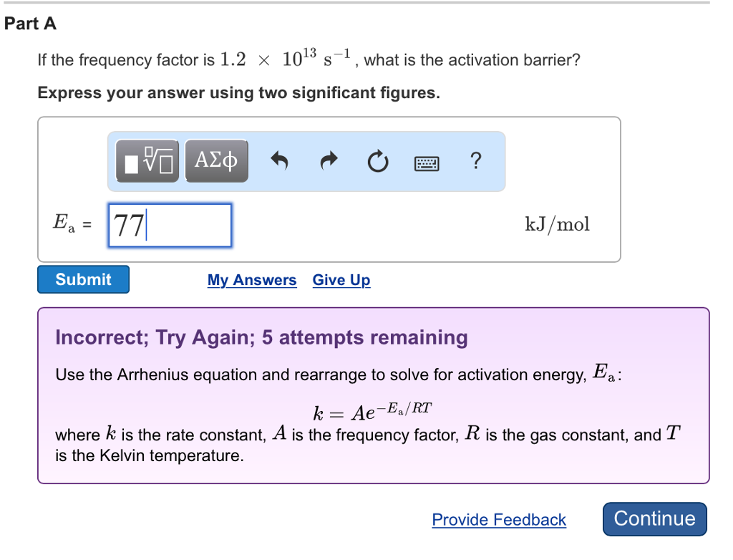Click the Ea = label
The height and width of the screenshot is (560, 733).
pyautogui.click(x=67, y=224)
